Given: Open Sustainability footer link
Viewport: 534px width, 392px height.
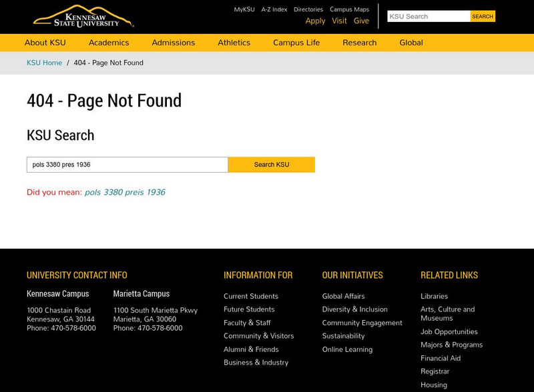Looking at the screenshot, I should point(343,336).
